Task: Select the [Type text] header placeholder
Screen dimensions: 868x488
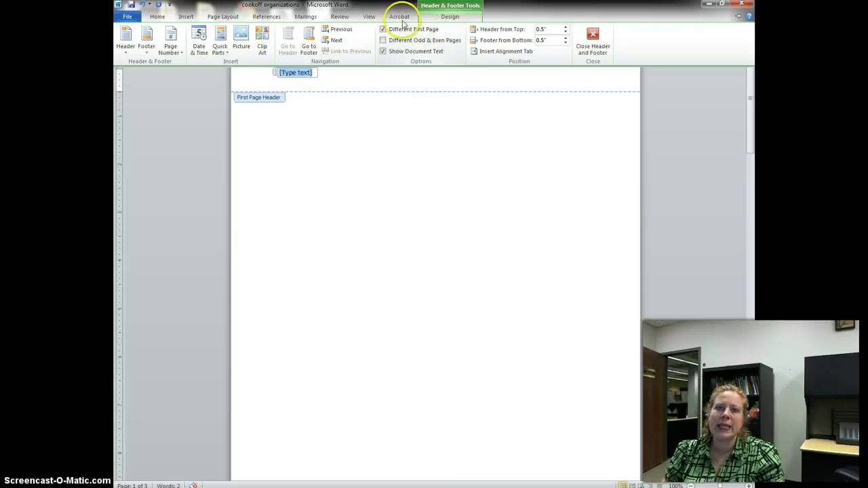Action: [296, 73]
